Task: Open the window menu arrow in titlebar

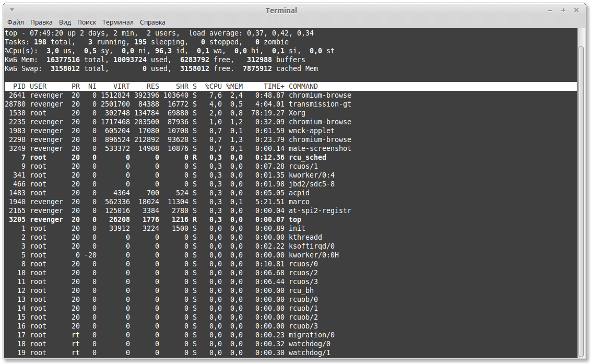Action: [x=11, y=10]
